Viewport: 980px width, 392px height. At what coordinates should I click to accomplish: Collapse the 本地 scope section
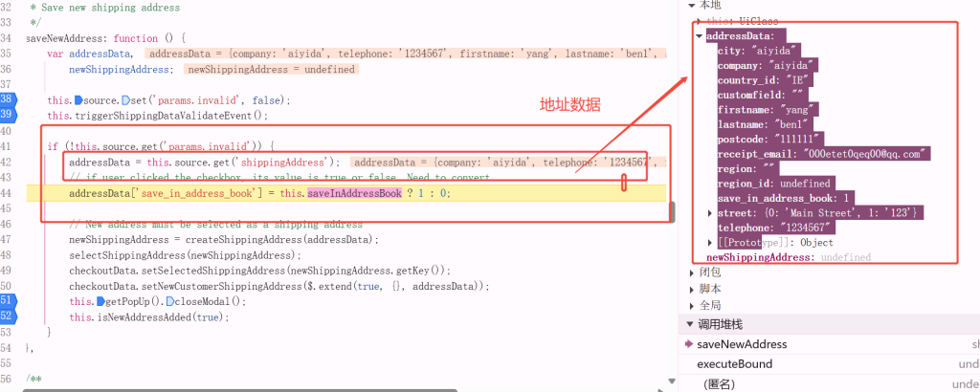(692, 5)
